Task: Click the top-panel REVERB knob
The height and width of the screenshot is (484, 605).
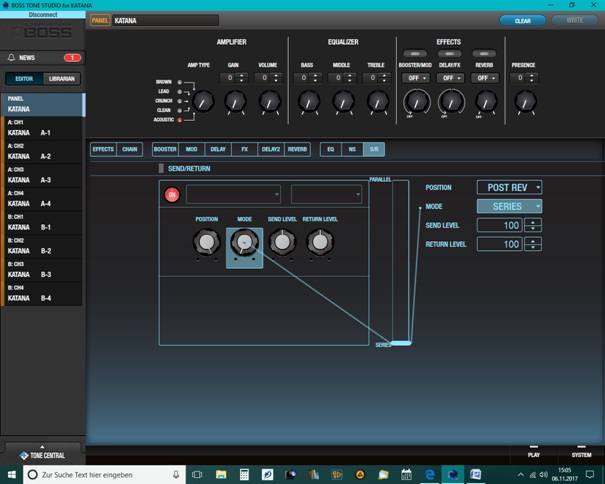Action: tap(486, 102)
